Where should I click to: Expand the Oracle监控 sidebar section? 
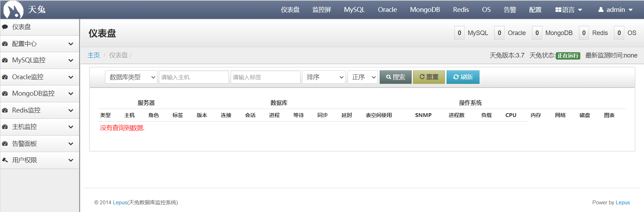click(x=71, y=77)
